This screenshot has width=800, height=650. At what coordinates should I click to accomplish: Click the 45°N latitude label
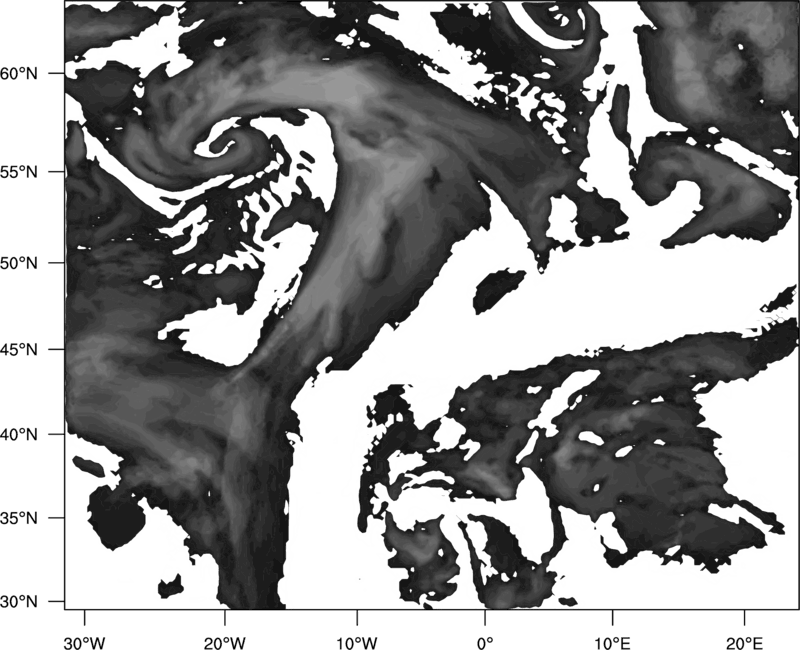[19, 349]
